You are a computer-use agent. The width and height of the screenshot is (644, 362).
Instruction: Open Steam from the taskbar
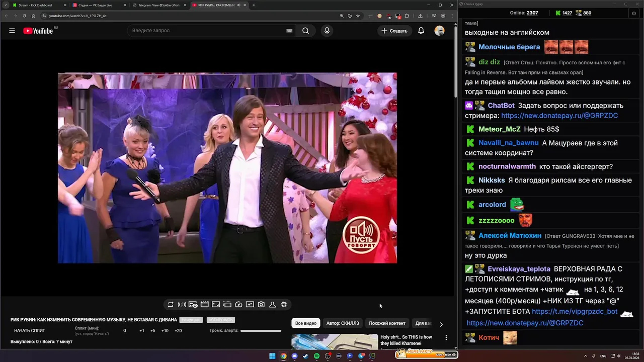305,356
